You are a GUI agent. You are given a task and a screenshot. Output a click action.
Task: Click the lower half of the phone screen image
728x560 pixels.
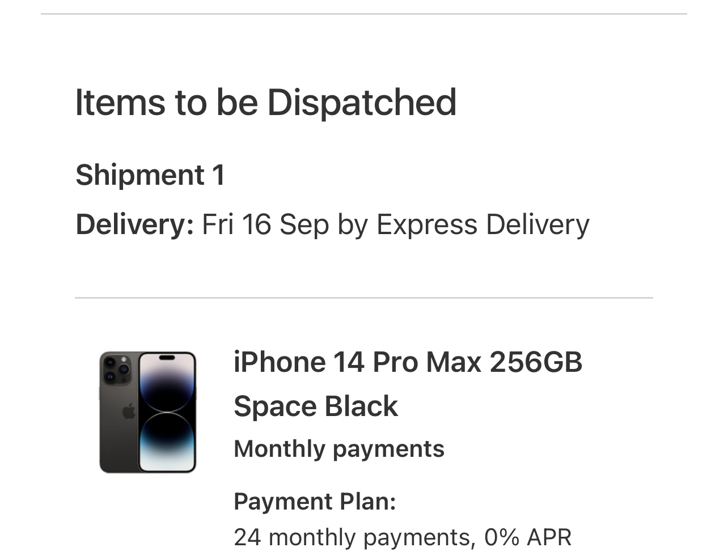(x=167, y=442)
